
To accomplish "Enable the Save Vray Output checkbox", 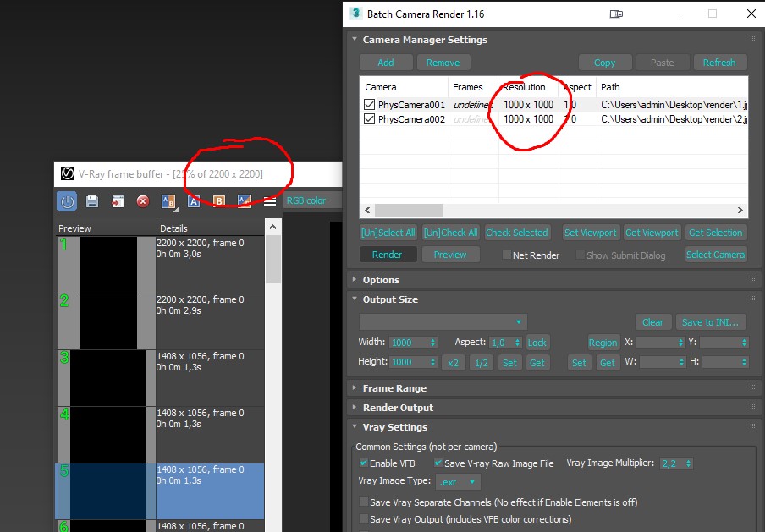I will (364, 518).
